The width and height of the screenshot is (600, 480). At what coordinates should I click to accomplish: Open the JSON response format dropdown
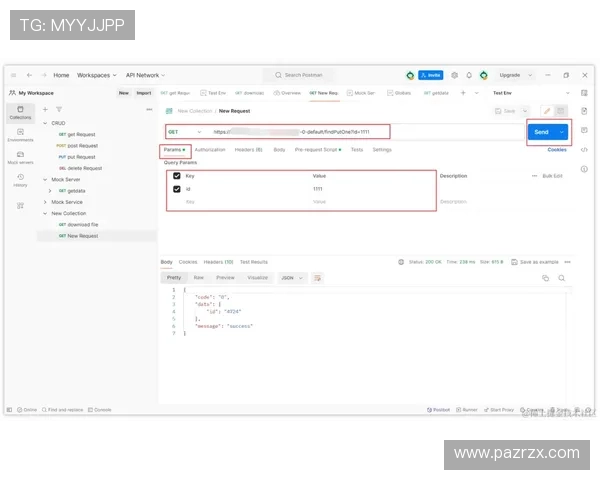coord(290,277)
